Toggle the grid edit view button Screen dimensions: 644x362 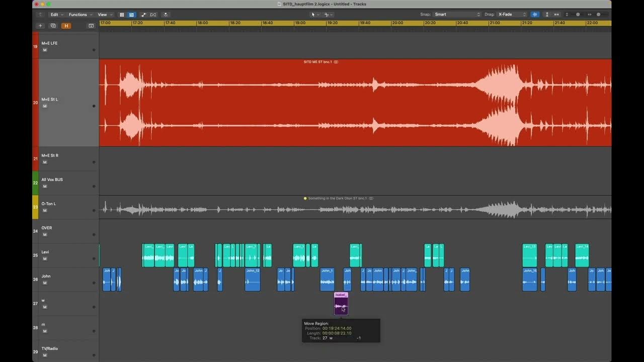coord(122,15)
